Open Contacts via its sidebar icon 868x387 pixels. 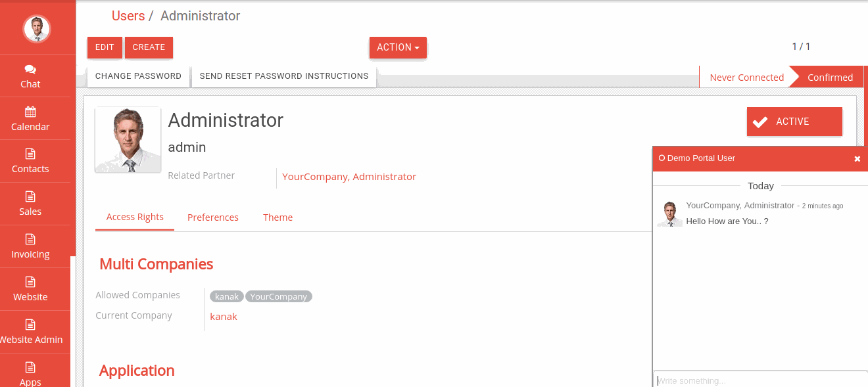point(30,154)
